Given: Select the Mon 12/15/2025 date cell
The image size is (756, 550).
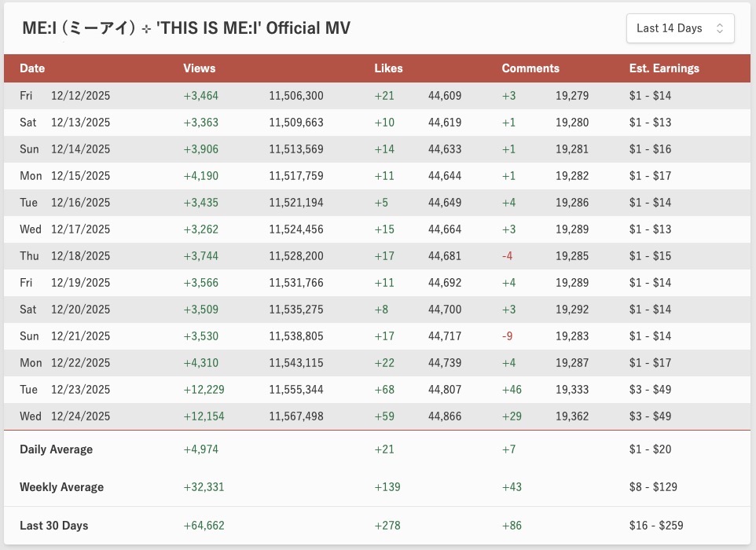Looking at the screenshot, I should [65, 176].
